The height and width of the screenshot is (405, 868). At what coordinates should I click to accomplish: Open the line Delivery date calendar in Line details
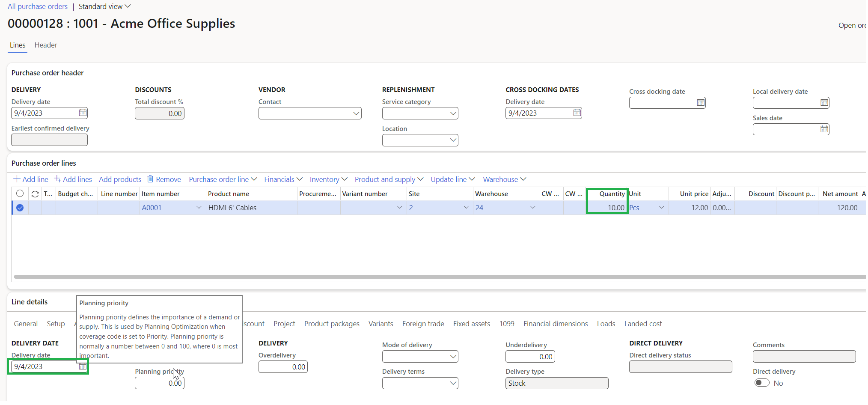click(82, 366)
